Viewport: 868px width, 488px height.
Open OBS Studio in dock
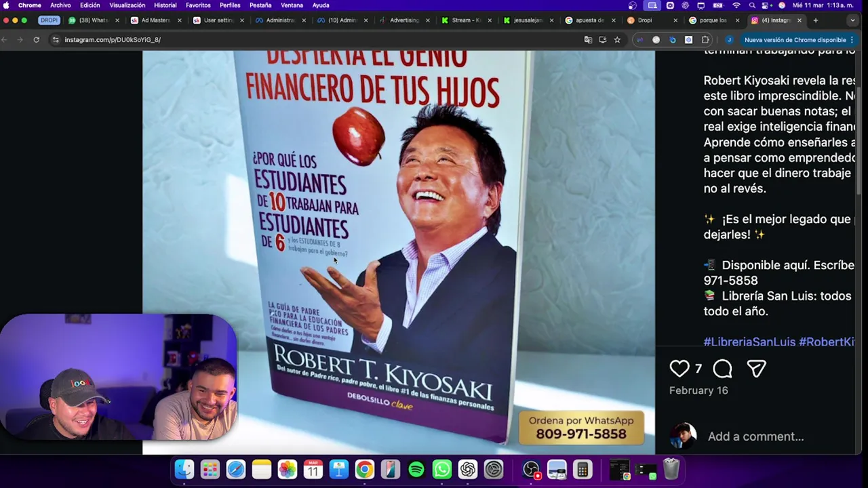(532, 469)
